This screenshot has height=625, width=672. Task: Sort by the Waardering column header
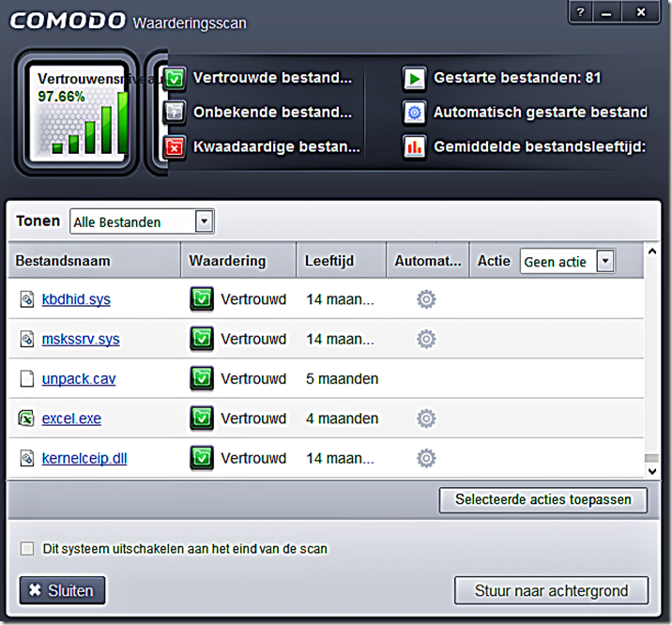click(238, 261)
